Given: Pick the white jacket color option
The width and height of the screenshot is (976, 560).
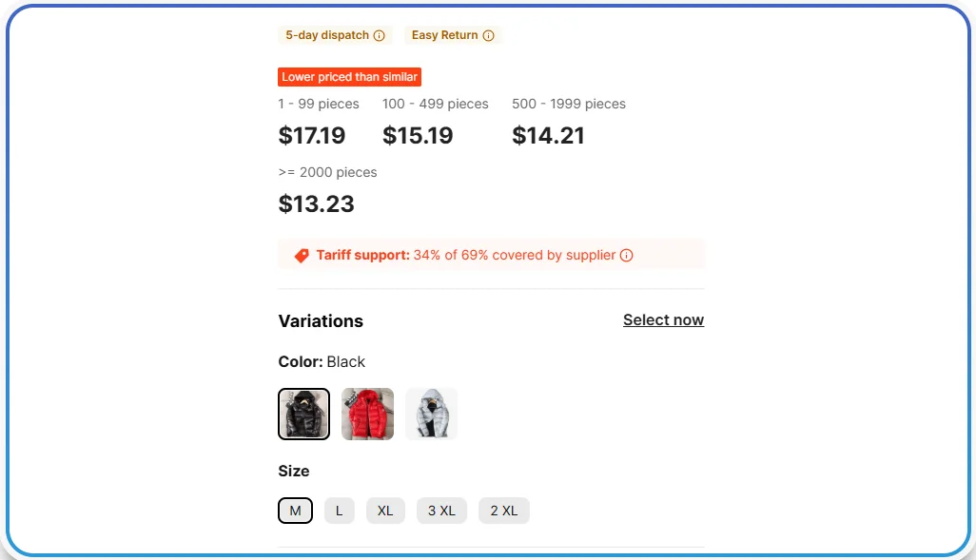Looking at the screenshot, I should (x=431, y=414).
